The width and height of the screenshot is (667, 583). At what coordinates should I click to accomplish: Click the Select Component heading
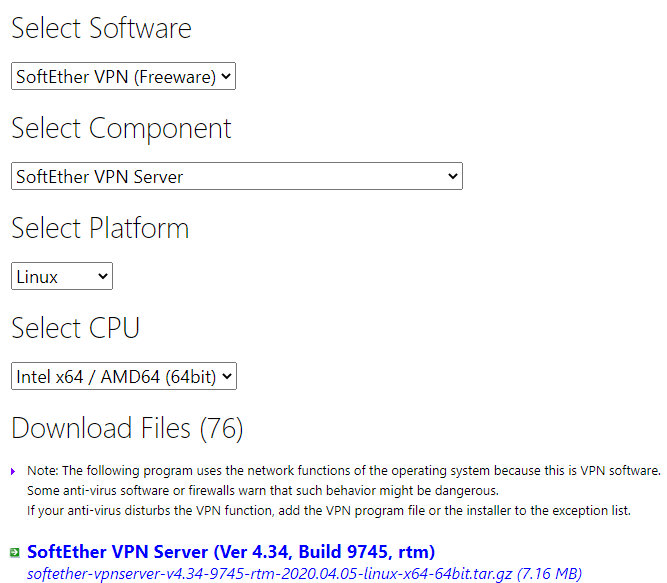point(121,128)
